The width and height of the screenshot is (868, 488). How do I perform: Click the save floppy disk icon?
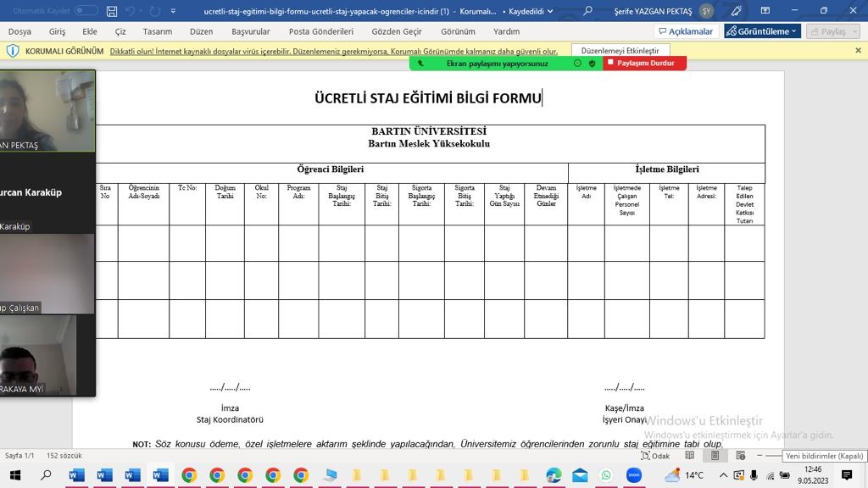(112, 11)
